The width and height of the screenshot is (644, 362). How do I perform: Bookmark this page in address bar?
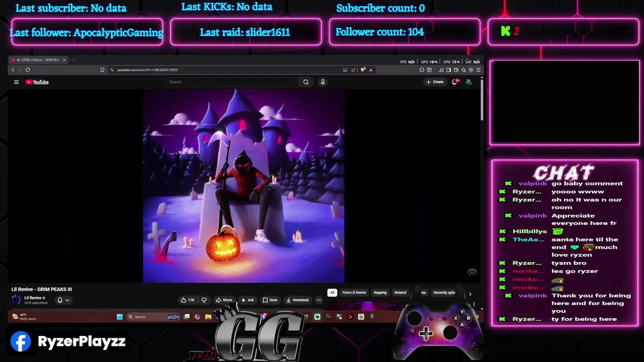click(x=102, y=70)
